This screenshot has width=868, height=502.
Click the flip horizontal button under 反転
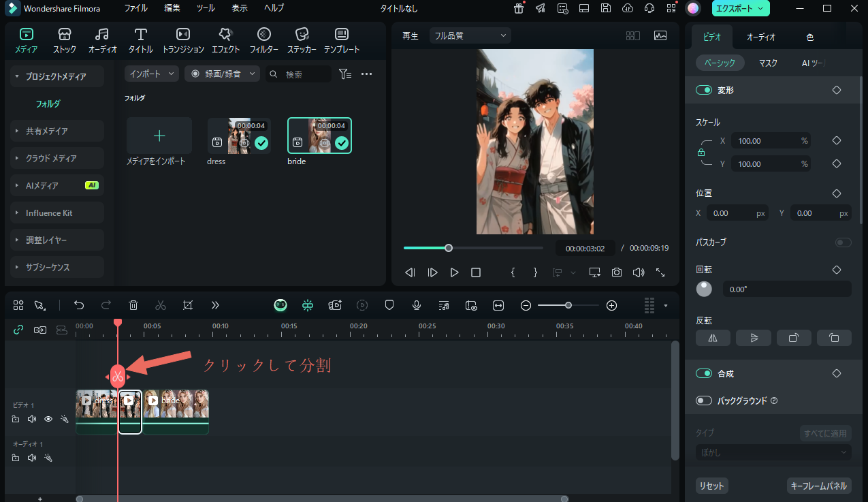(713, 338)
